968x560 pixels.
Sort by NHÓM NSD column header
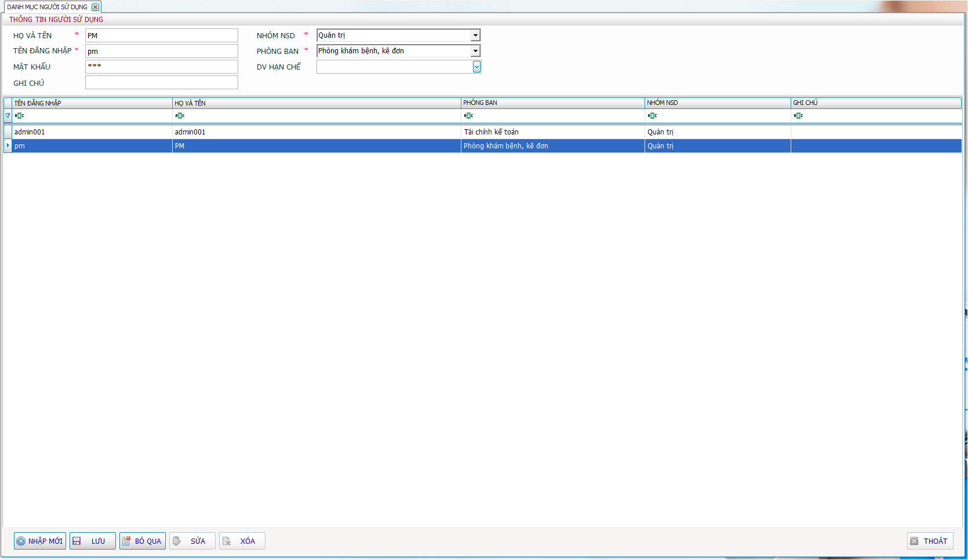718,103
